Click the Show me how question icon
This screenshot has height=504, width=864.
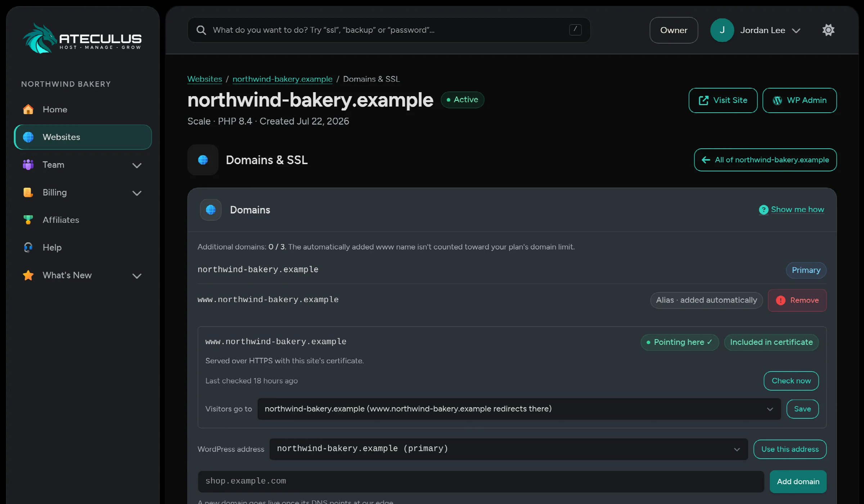[x=763, y=210]
